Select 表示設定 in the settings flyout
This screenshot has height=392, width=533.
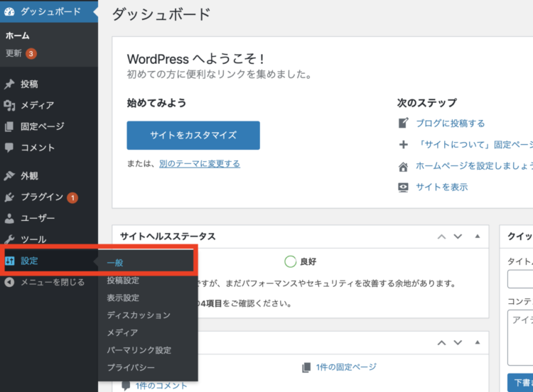tap(123, 298)
